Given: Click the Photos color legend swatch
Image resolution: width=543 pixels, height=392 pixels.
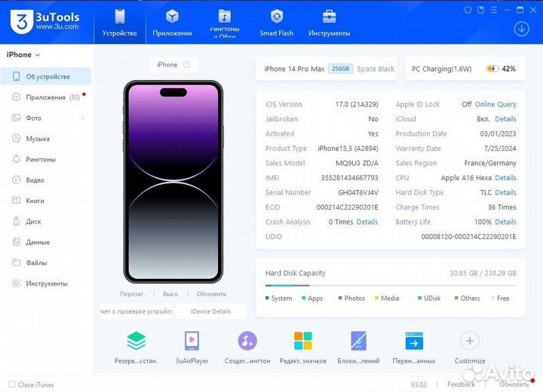Looking at the screenshot, I should (x=340, y=299).
